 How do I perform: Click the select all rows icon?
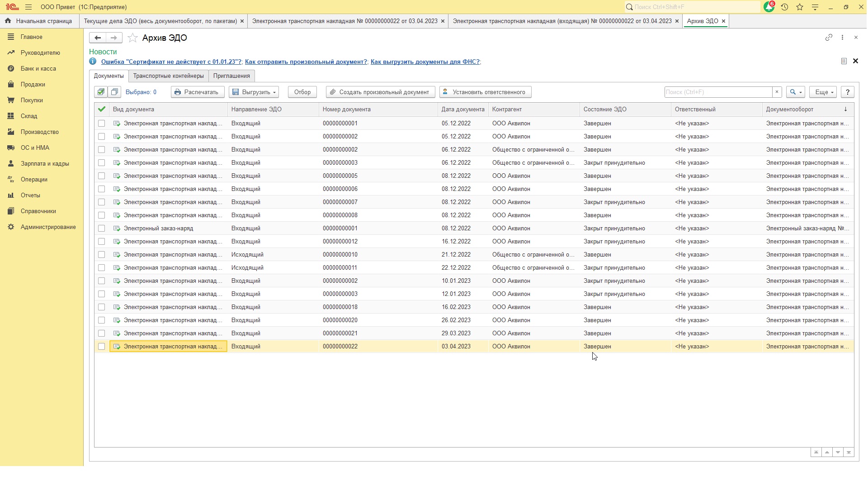(101, 92)
